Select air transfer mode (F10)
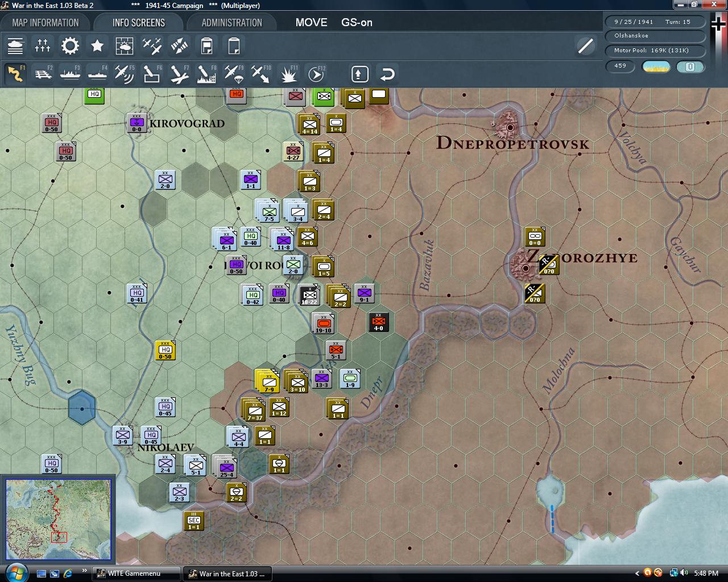The width and height of the screenshot is (728, 582). point(261,74)
